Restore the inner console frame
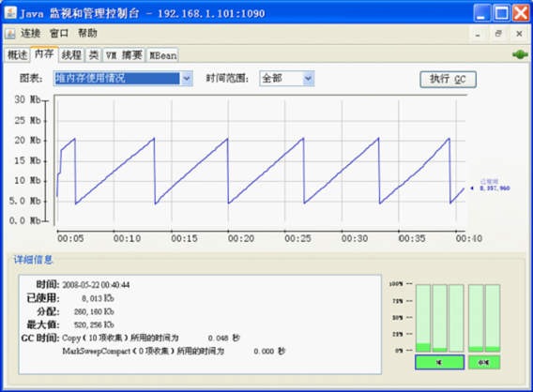This screenshot has height=392, width=533. [x=498, y=34]
